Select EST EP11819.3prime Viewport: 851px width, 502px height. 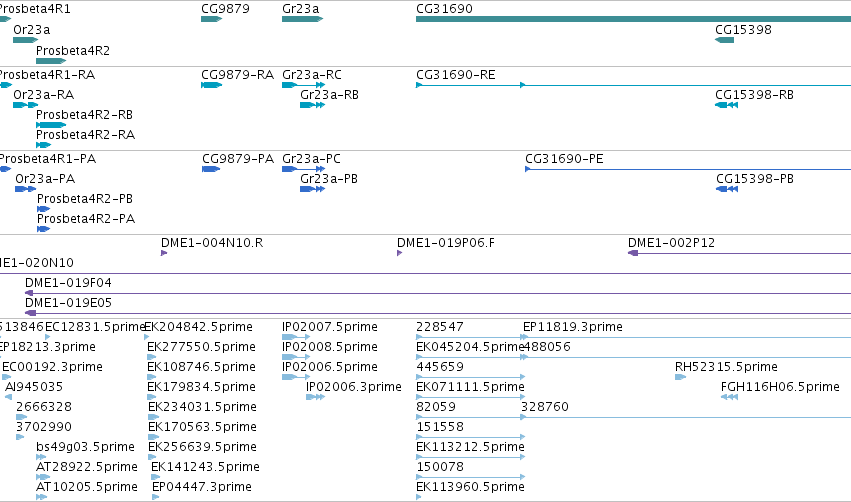(573, 327)
